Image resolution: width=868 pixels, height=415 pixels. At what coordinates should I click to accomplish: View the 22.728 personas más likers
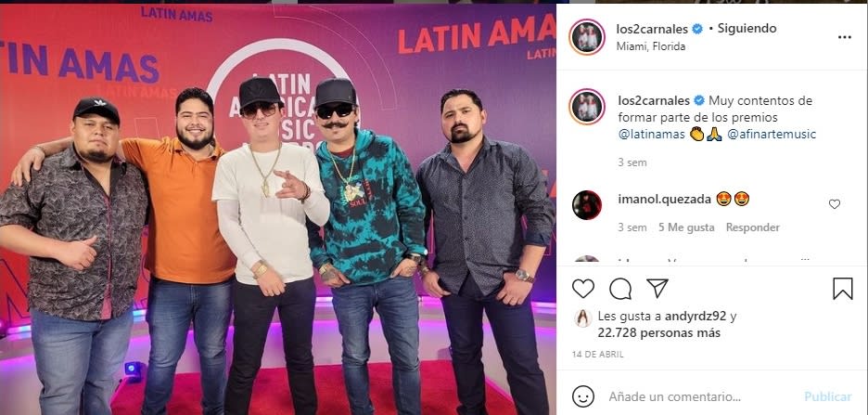pyautogui.click(x=658, y=333)
